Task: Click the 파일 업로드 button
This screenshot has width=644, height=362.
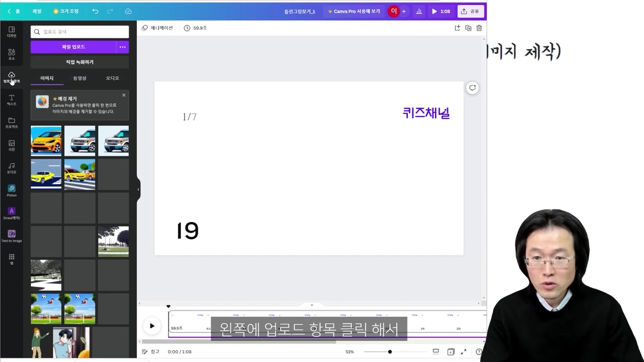Action: (73, 47)
